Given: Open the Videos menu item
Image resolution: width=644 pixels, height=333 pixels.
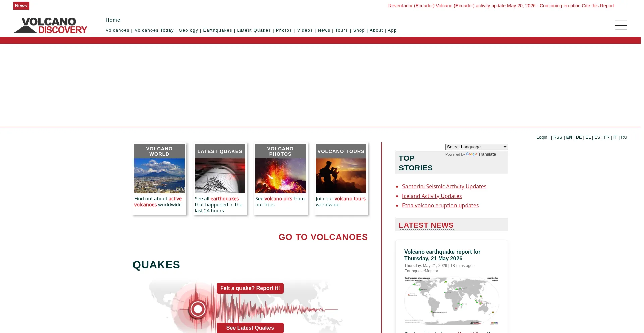Looking at the screenshot, I should [305, 30].
